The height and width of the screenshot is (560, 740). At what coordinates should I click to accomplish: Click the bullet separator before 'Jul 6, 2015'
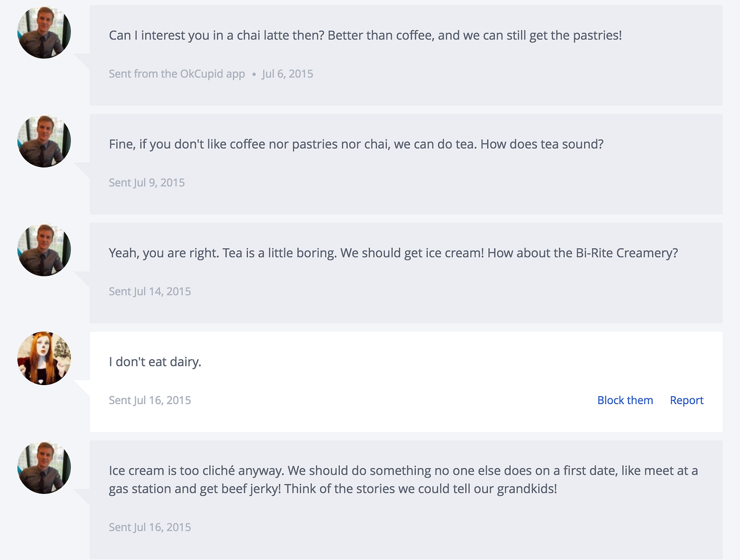254,74
